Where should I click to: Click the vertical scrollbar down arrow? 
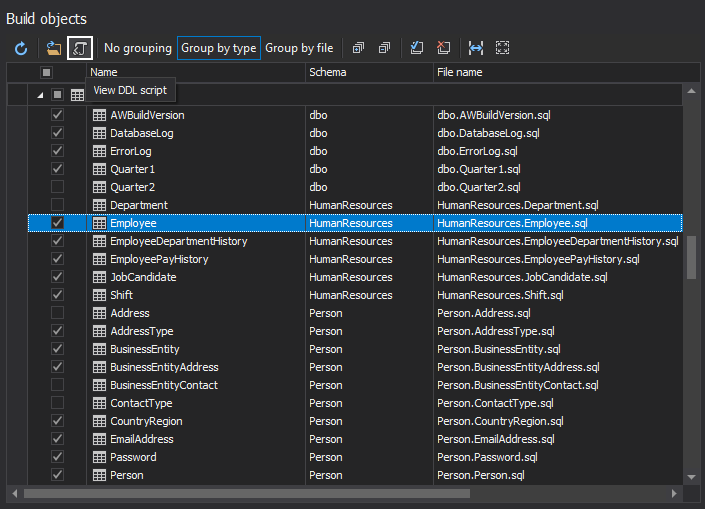tap(690, 476)
